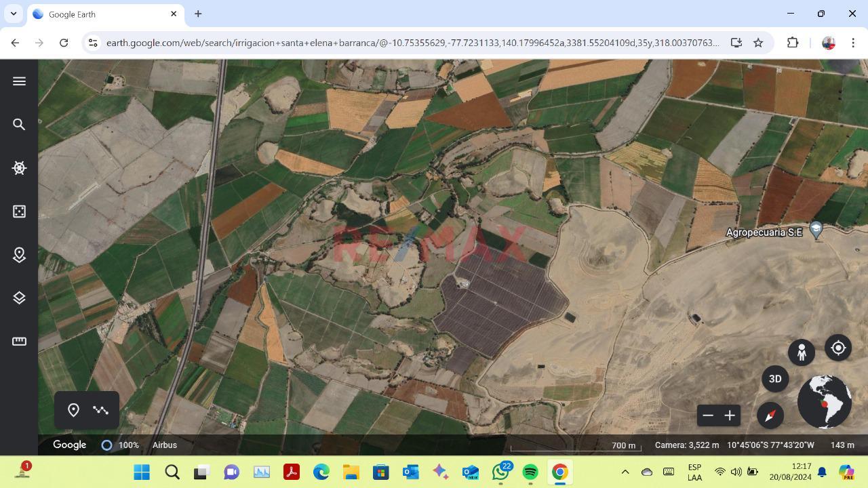
Task: Activate Street View with the Pegman
Action: (x=802, y=352)
